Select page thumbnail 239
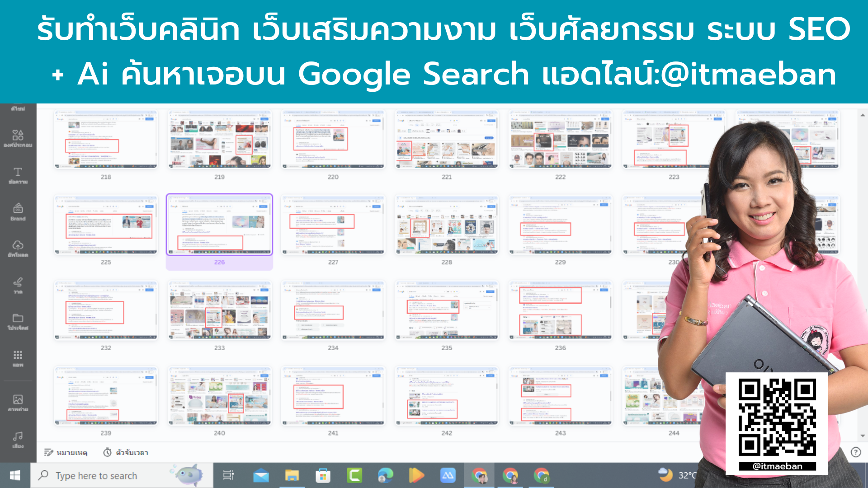Image resolution: width=868 pixels, height=488 pixels. pyautogui.click(x=106, y=396)
